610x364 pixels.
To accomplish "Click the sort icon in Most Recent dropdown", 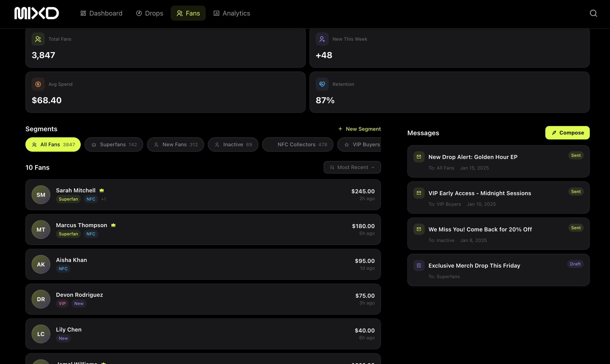I will [x=332, y=167].
